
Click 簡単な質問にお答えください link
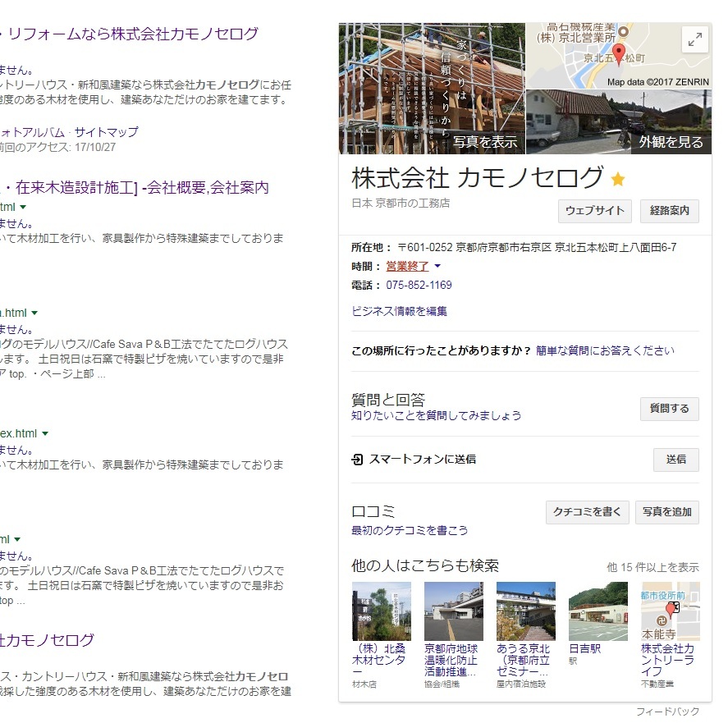pos(605,350)
